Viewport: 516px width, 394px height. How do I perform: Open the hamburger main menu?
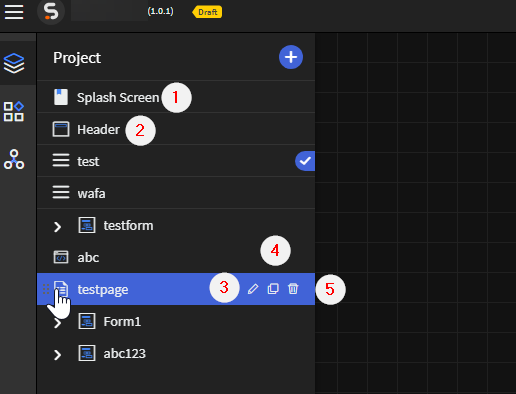coord(14,12)
